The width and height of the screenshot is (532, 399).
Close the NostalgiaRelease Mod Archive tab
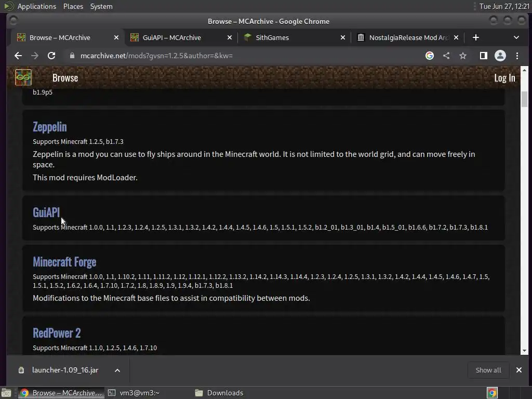coord(456,37)
